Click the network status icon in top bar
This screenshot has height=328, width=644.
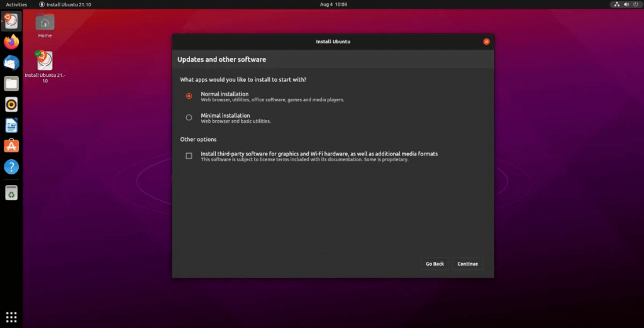pos(616,4)
